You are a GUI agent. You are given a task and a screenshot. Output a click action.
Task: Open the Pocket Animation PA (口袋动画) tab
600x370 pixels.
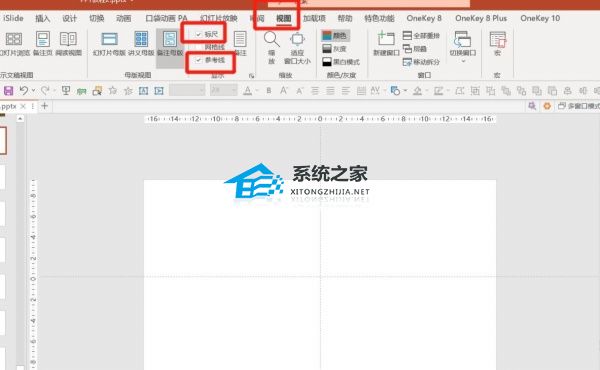pos(166,18)
